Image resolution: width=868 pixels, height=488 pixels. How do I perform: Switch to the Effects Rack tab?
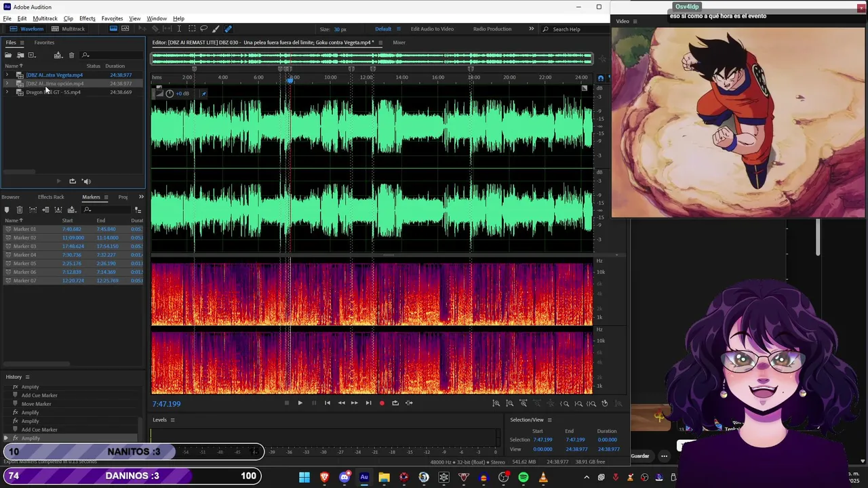[51, 197]
